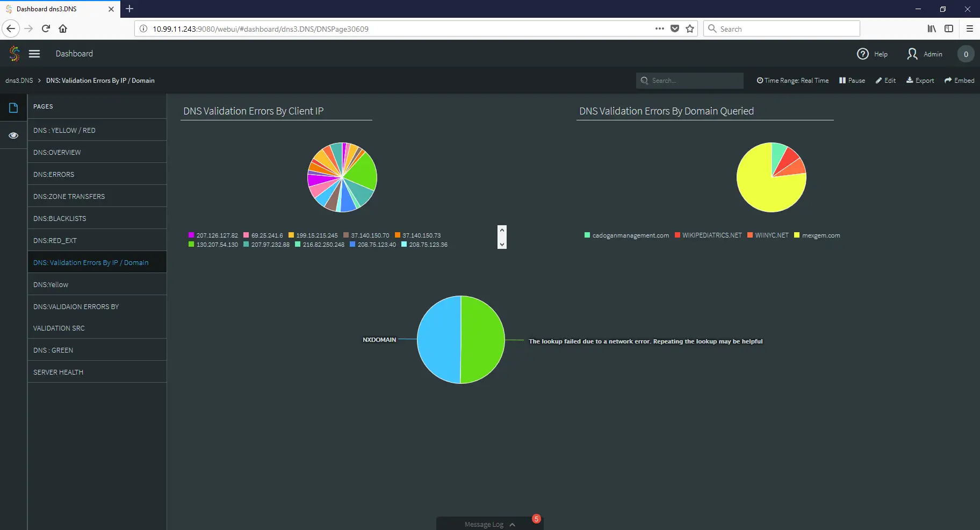980x530 pixels.
Task: Click the Help question mark icon
Action: pyautogui.click(x=862, y=54)
